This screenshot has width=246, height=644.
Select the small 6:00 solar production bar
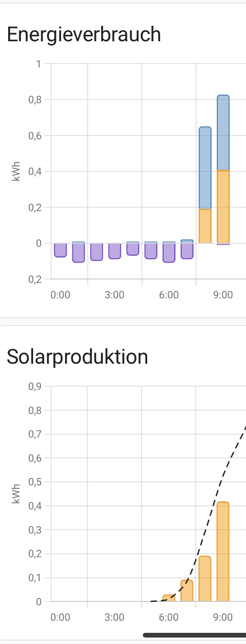pos(169,598)
